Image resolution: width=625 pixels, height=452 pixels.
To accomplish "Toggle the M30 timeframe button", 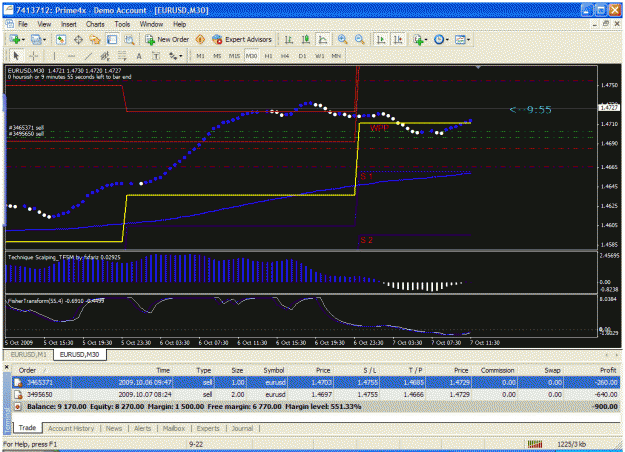I will pos(251,56).
